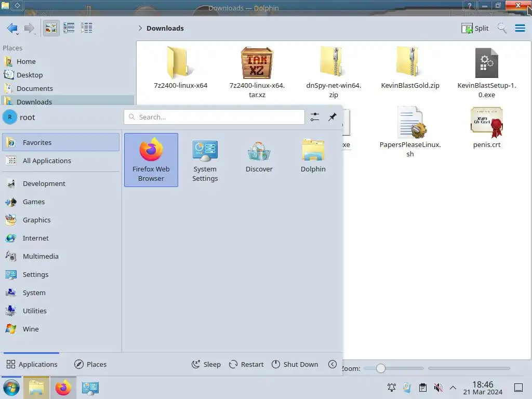The image size is (532, 399).
Task: Click System Settings taskbar icon
Action: click(x=90, y=388)
